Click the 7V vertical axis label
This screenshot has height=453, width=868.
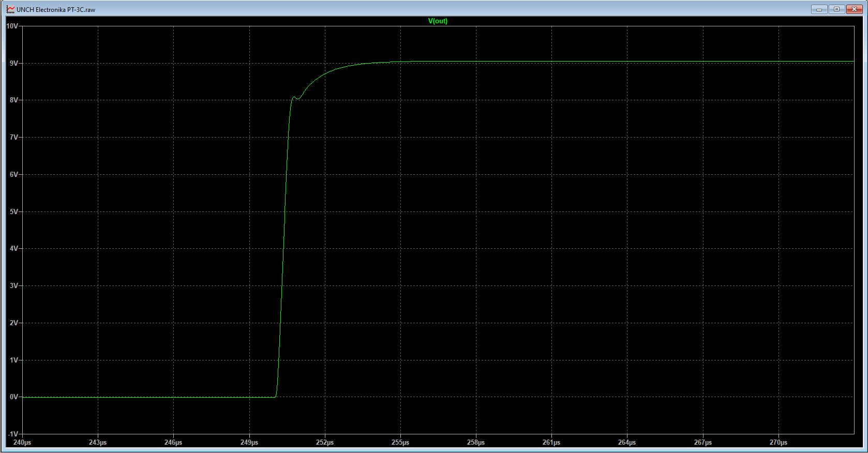[x=14, y=138]
